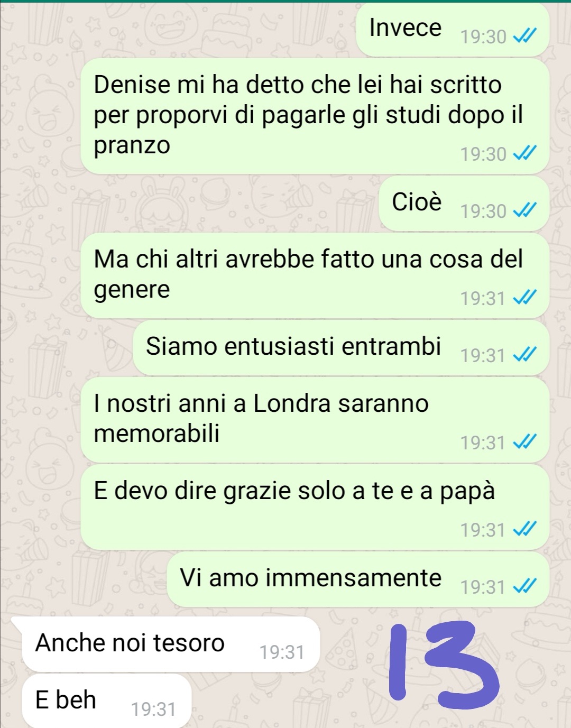This screenshot has height=728, width=571.
Task: Tap the received 'Anche noi tesoro' message
Action: pos(170,644)
